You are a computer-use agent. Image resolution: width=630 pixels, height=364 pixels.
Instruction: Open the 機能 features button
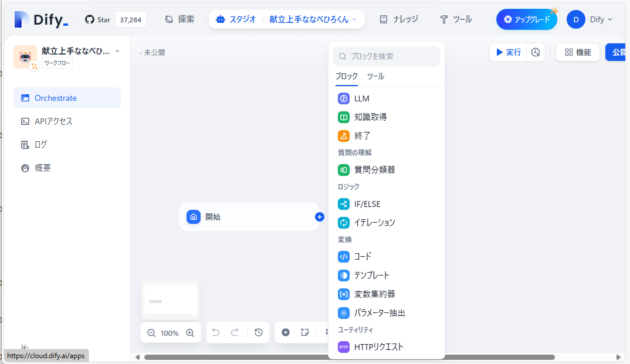coord(578,52)
